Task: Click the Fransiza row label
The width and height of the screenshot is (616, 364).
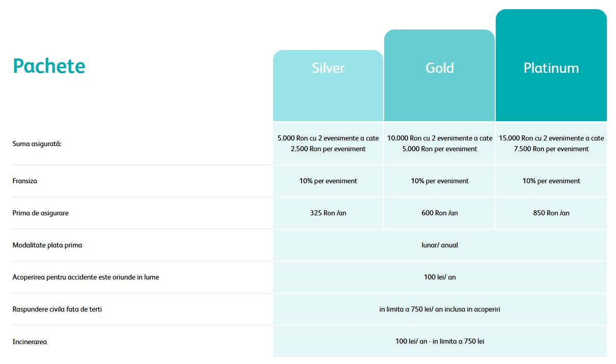Action: pyautogui.click(x=24, y=181)
